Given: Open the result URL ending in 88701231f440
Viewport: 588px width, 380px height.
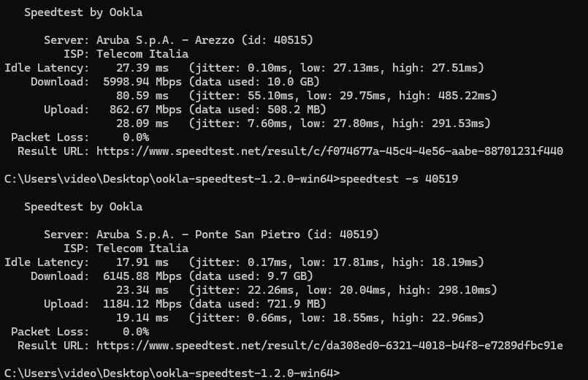Looking at the screenshot, I should pyautogui.click(x=329, y=151).
